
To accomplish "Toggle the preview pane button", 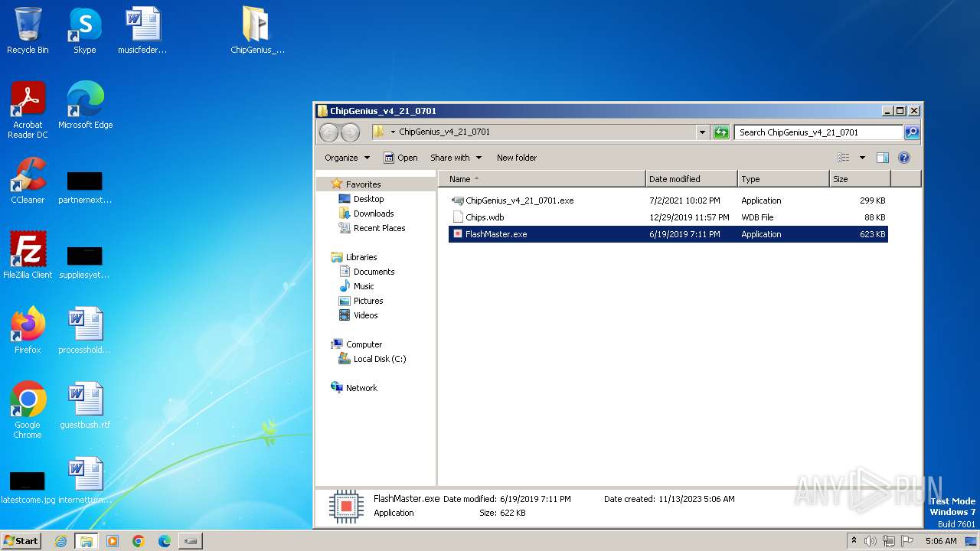I will (x=882, y=158).
